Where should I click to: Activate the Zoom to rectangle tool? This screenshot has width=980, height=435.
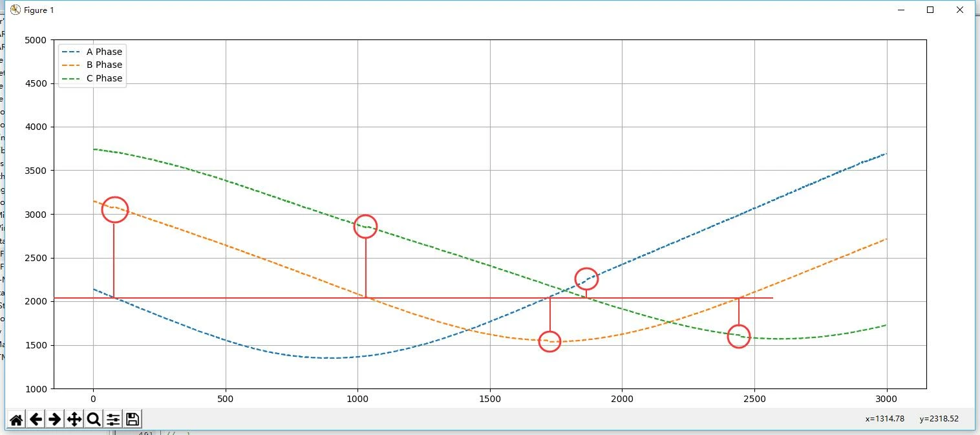(94, 419)
